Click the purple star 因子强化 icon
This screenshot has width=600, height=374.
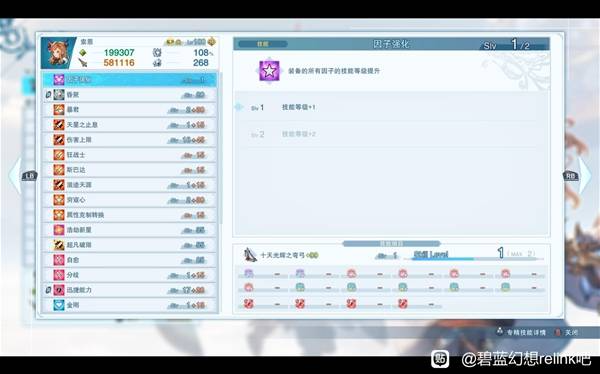269,71
